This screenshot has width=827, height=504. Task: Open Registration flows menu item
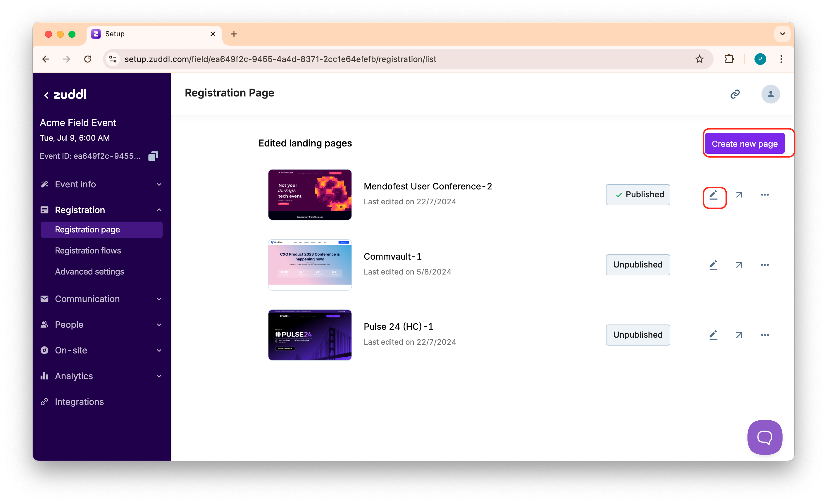(88, 250)
